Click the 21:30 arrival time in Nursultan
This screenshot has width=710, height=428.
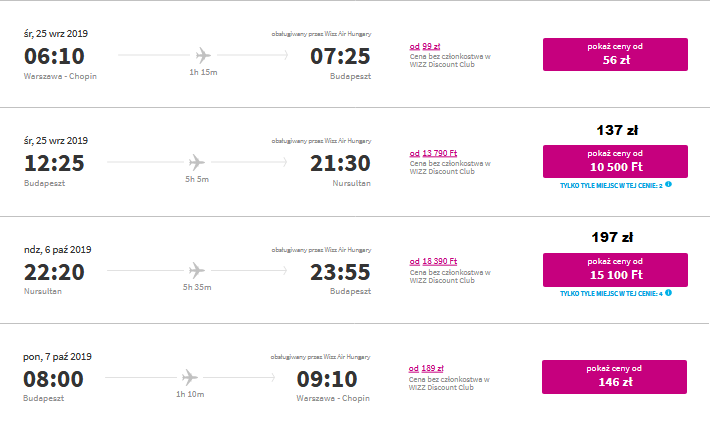click(x=341, y=163)
